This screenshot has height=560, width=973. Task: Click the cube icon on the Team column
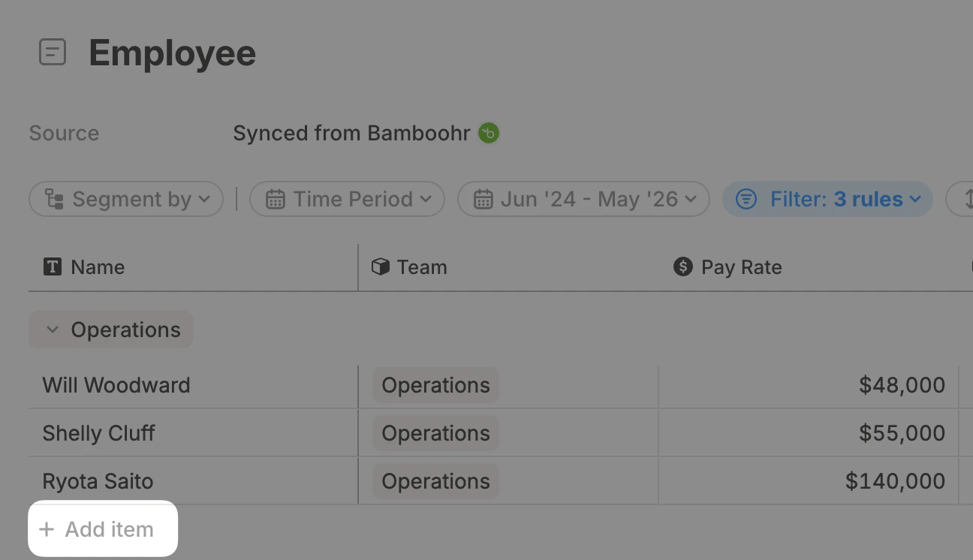381,266
